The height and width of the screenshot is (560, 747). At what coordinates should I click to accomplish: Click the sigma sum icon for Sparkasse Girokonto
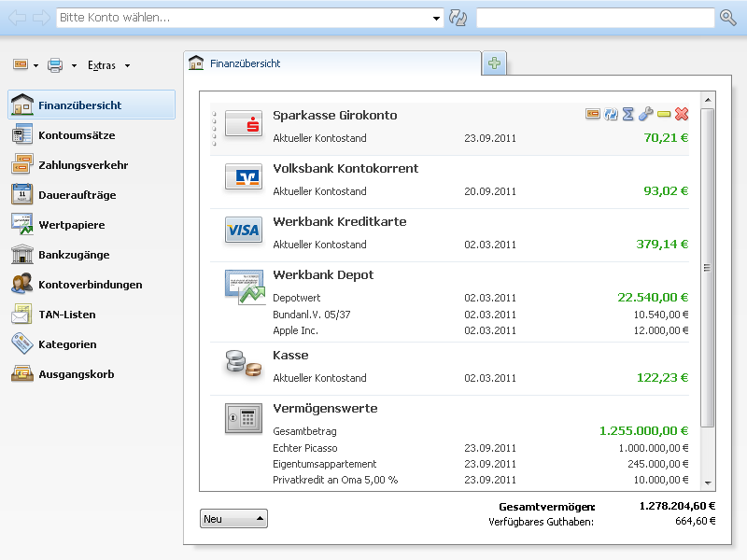(x=627, y=114)
